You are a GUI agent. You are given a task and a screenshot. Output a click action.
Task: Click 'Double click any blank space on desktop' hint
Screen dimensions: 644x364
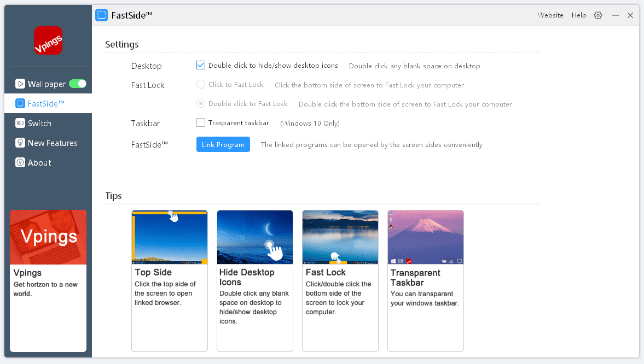click(x=414, y=66)
